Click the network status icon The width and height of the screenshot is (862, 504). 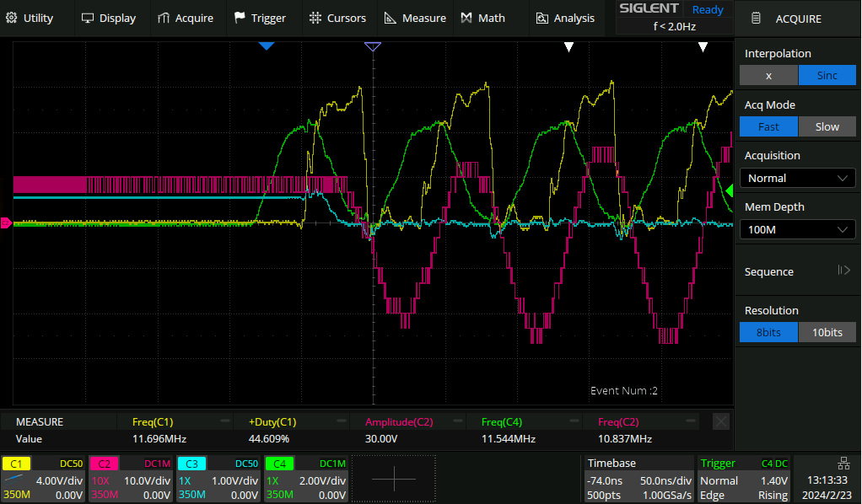tap(844, 463)
